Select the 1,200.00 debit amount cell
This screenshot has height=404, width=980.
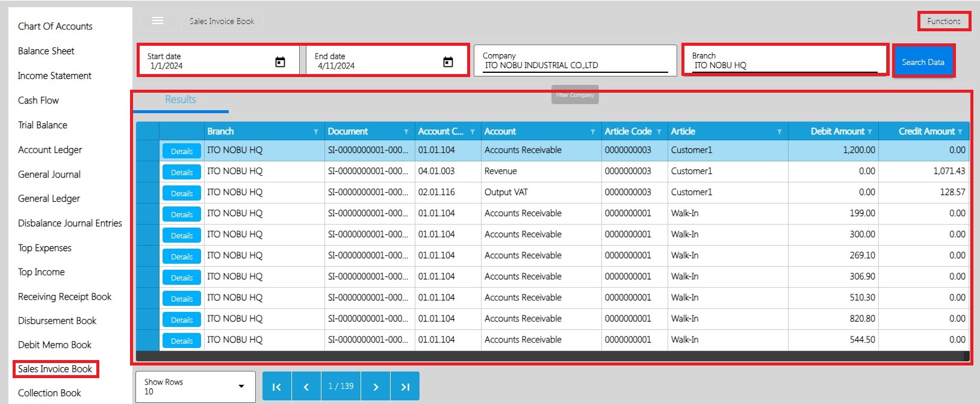(834, 151)
